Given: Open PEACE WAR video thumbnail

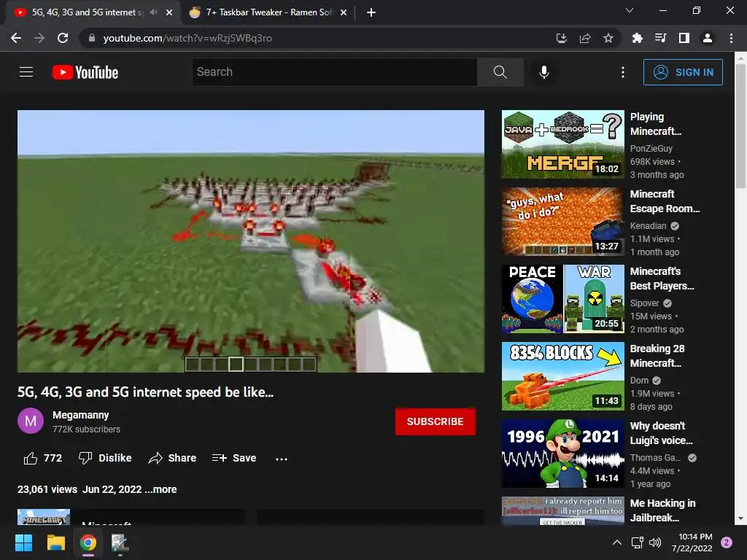Looking at the screenshot, I should (562, 299).
